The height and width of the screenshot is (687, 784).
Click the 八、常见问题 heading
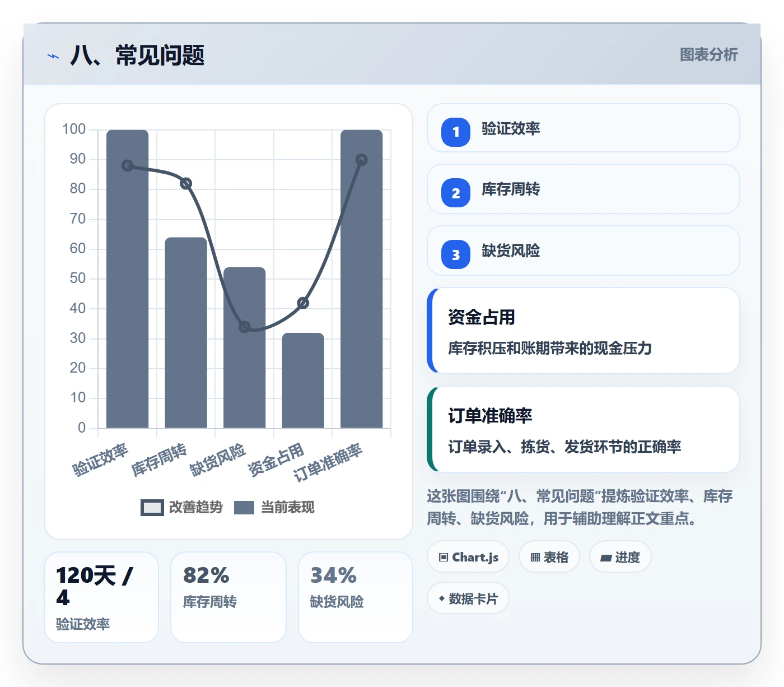coord(137,55)
